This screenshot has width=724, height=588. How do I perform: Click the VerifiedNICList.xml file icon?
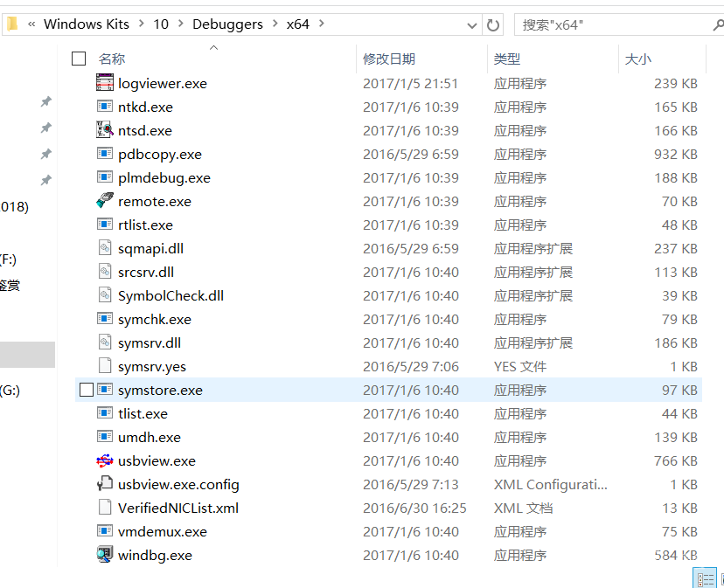coord(105,508)
